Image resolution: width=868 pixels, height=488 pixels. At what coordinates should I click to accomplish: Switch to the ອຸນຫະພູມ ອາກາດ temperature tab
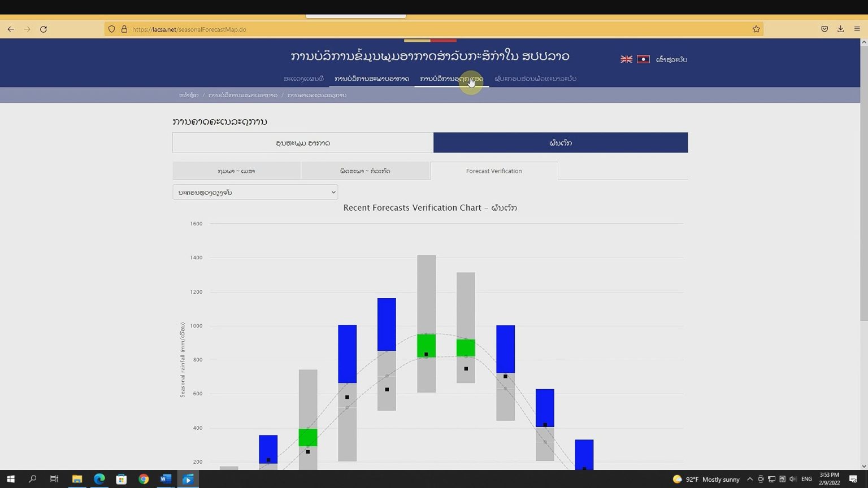click(x=303, y=143)
